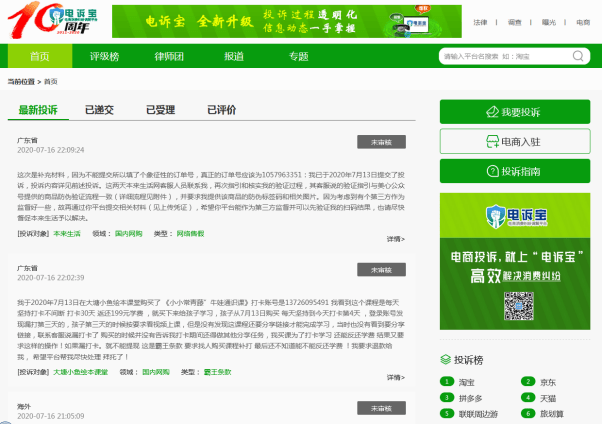Select the 已评价 tab
This screenshot has height=424, width=602.
click(x=222, y=110)
